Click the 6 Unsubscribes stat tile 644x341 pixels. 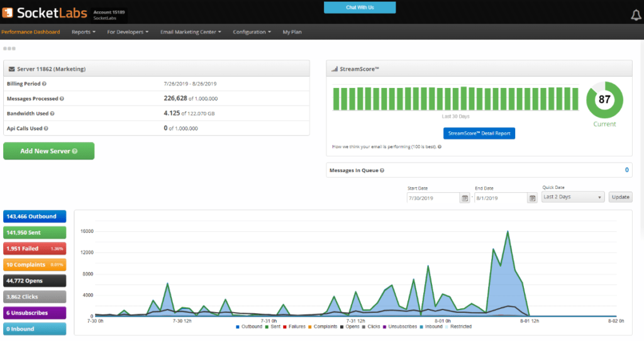coord(35,313)
